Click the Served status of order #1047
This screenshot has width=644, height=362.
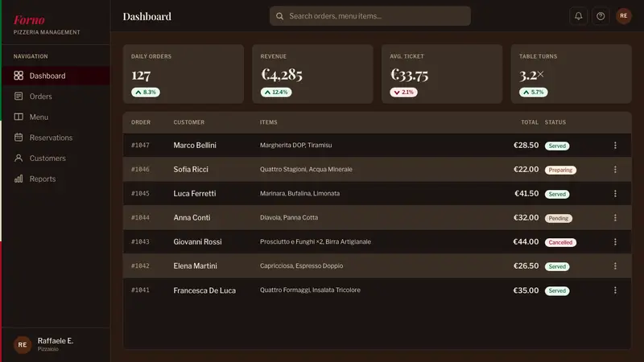[x=557, y=146]
